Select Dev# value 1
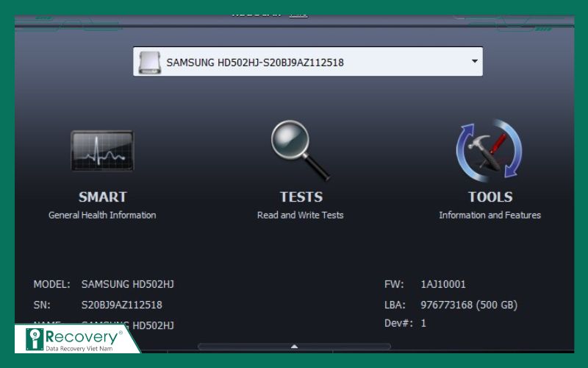Screen dimensions: 588x368 coord(423,323)
